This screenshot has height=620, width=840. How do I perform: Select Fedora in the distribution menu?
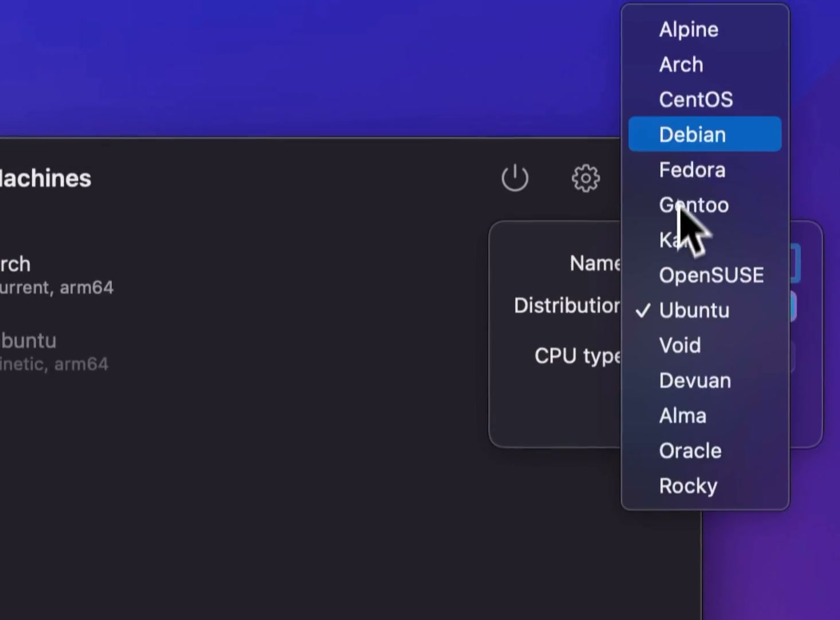coord(705,170)
